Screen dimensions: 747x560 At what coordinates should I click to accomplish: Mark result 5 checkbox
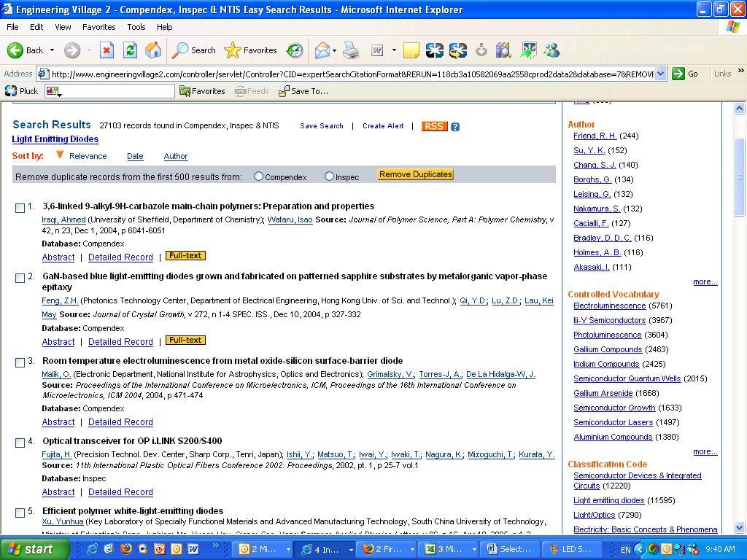[20, 513]
